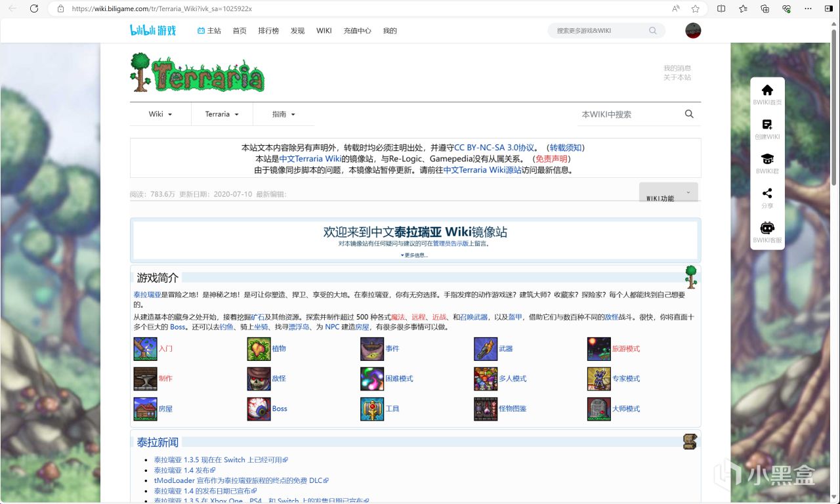The height and width of the screenshot is (504, 840).
Task: Open the 工具 tools icon
Action: coord(372,409)
